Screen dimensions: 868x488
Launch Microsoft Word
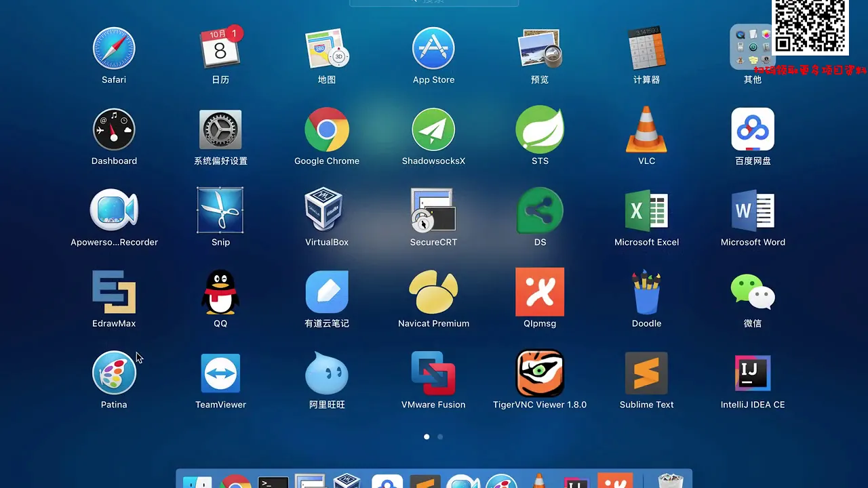click(x=753, y=211)
